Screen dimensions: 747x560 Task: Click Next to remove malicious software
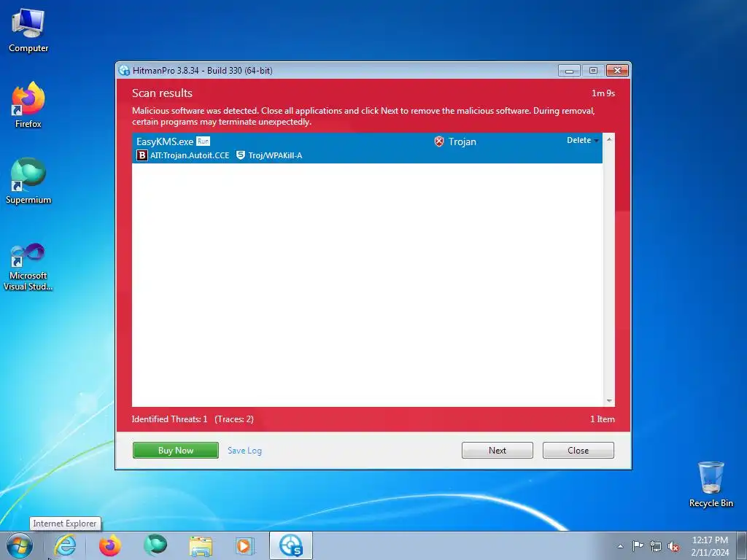click(x=498, y=450)
